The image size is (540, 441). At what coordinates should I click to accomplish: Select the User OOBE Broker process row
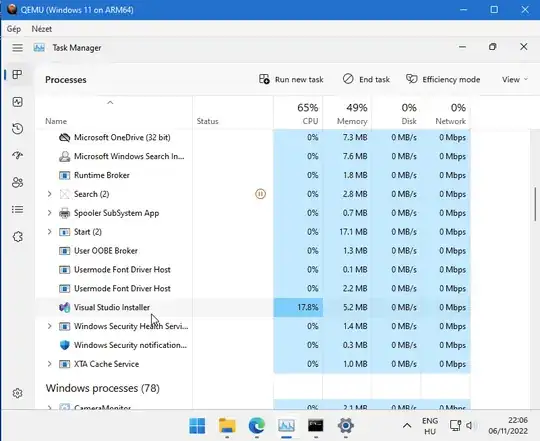click(253, 251)
